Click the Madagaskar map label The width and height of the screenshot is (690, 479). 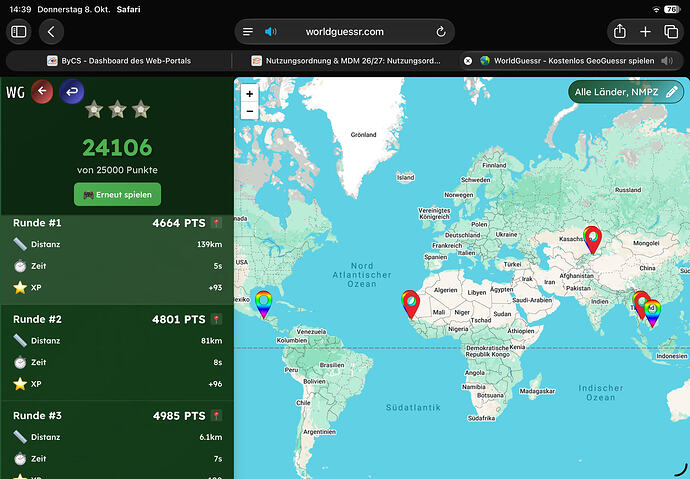(537, 391)
